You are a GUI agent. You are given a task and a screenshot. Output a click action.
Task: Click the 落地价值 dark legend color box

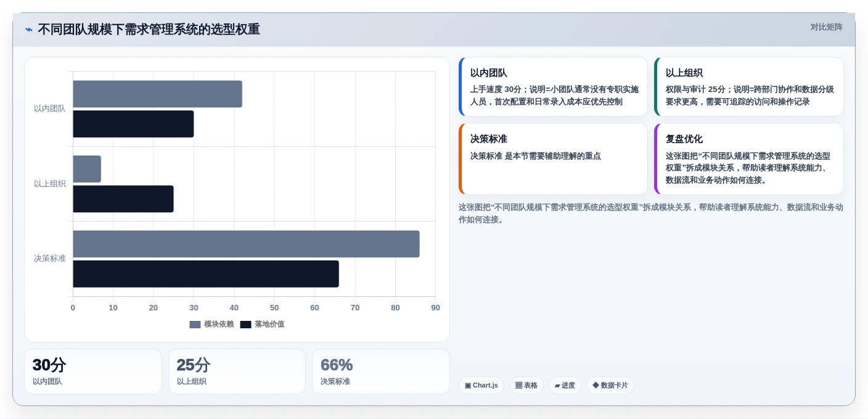246,325
